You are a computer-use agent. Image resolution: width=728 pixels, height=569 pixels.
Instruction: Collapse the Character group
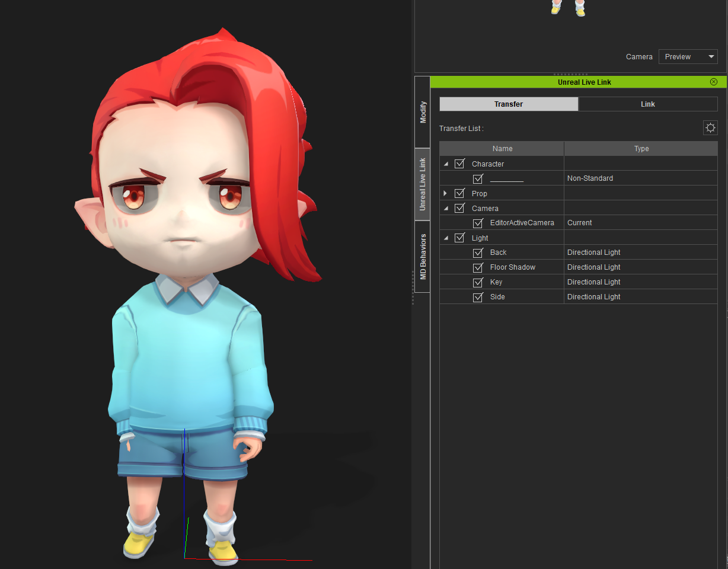[446, 164]
